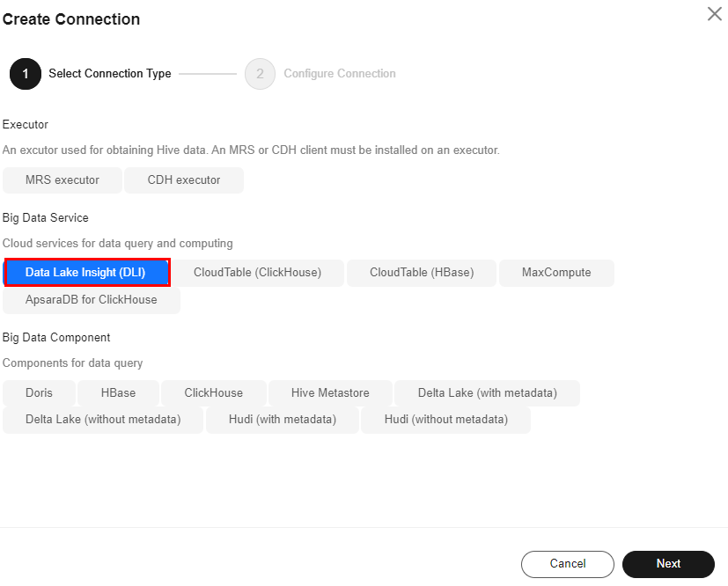Pick ApsaraDB for ClickHouse option

click(x=92, y=300)
